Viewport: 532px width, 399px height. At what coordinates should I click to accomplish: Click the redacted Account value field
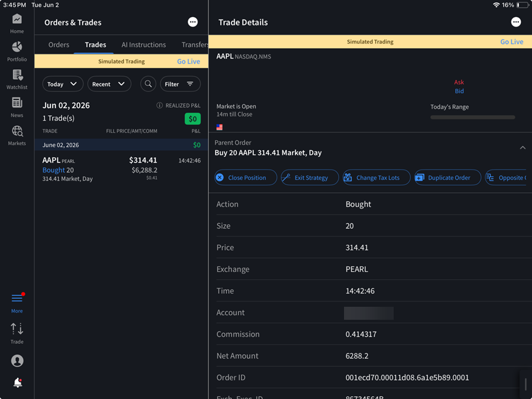tap(369, 313)
